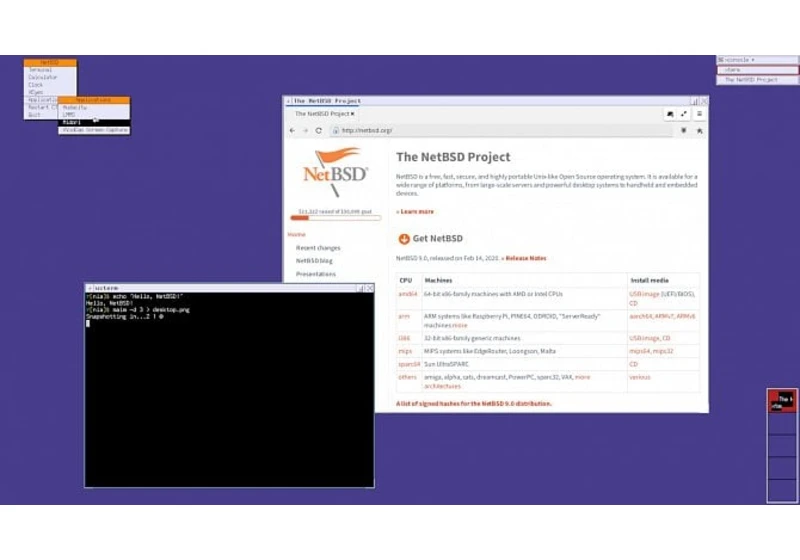The height and width of the screenshot is (560, 800).
Task: Click the arm CPU link
Action: [x=404, y=317]
